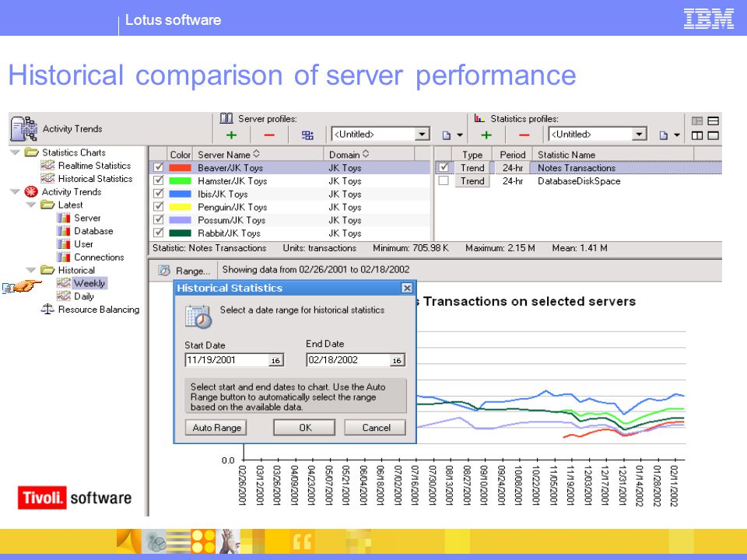The height and width of the screenshot is (560, 747).
Task: Uncheck Penguin/JK Toys server
Action: pyautogui.click(x=159, y=207)
